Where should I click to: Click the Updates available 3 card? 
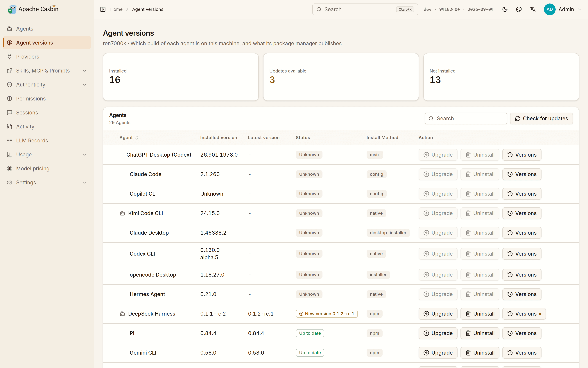point(341,77)
